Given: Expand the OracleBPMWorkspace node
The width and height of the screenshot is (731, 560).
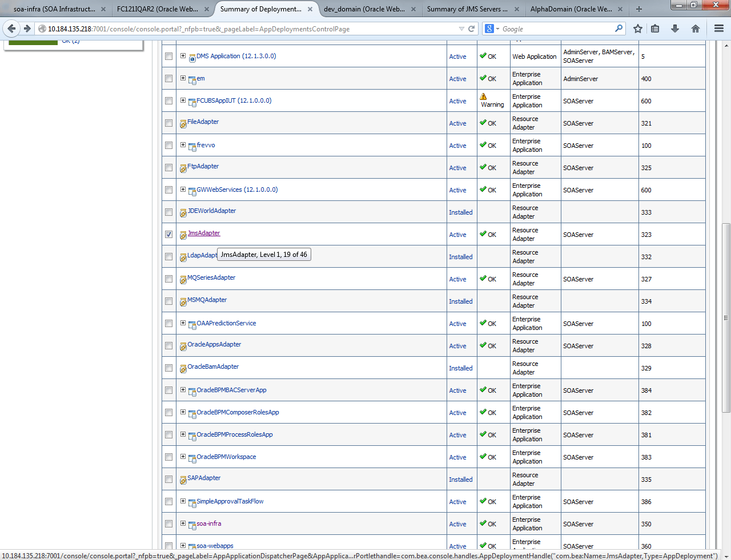Looking at the screenshot, I should click(x=183, y=456).
